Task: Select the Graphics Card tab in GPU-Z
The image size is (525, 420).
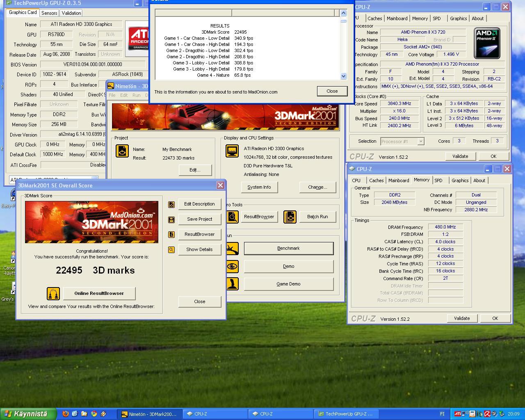Action: [x=23, y=12]
